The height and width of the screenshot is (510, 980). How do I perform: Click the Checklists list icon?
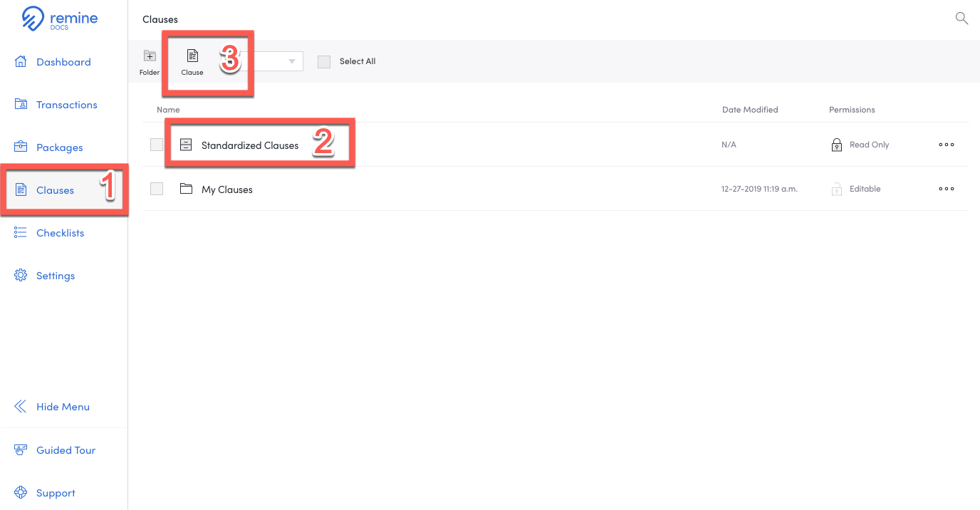pos(21,233)
